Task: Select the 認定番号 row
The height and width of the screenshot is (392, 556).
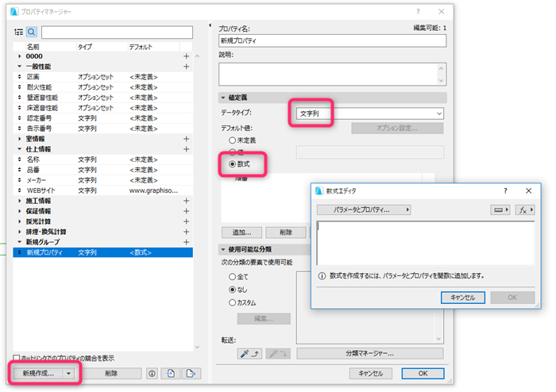Action: tap(102, 118)
